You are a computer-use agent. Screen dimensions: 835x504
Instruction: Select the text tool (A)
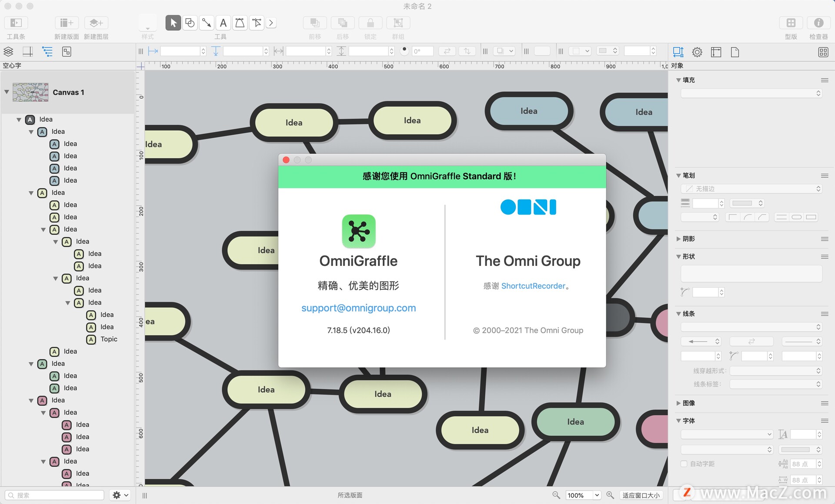coord(223,23)
